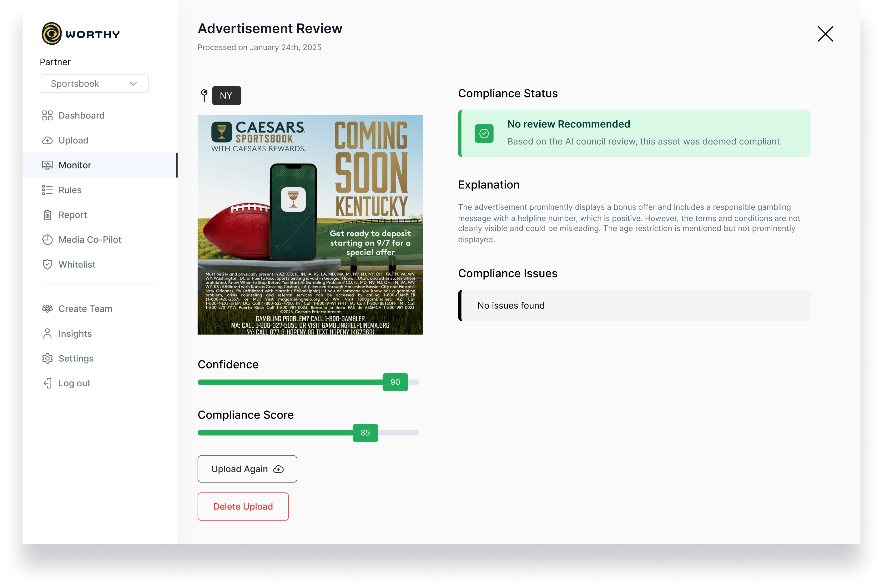The image size is (882, 588).
Task: Click the Explanation paragraph text
Action: pyautogui.click(x=629, y=223)
